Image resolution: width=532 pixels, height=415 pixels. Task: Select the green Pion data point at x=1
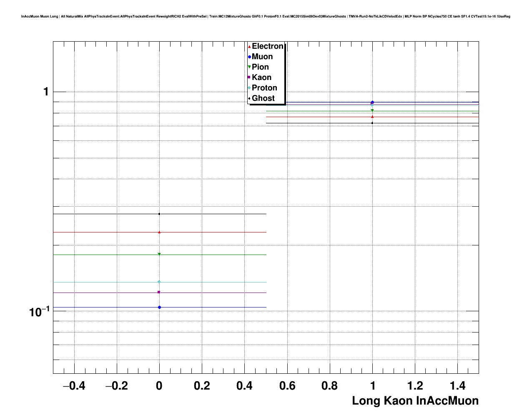[372, 110]
